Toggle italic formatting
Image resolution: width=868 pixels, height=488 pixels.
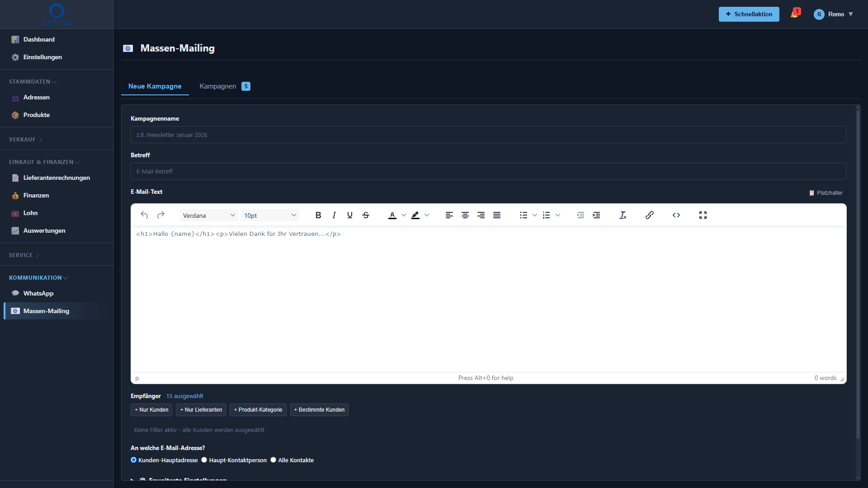[334, 215]
